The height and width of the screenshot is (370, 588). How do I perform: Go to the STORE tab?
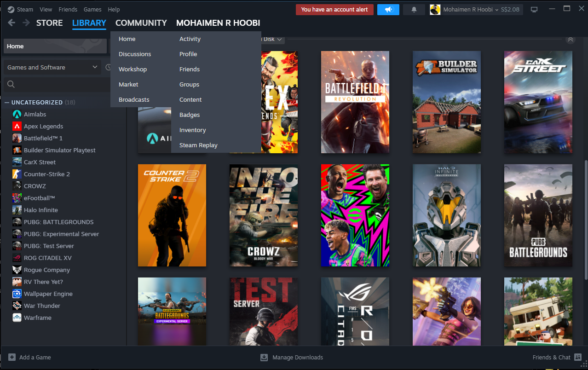coord(49,23)
